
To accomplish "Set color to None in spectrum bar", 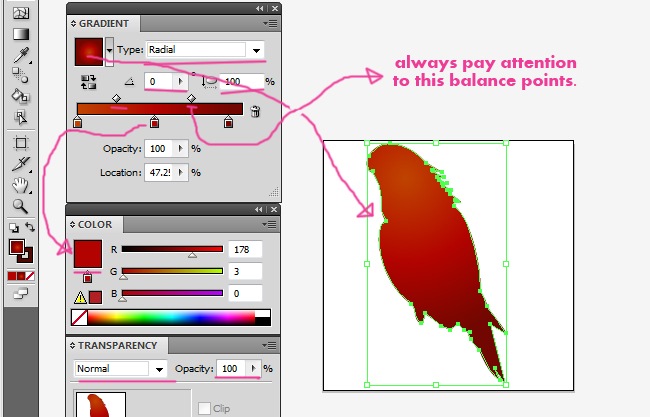I will tap(78, 318).
